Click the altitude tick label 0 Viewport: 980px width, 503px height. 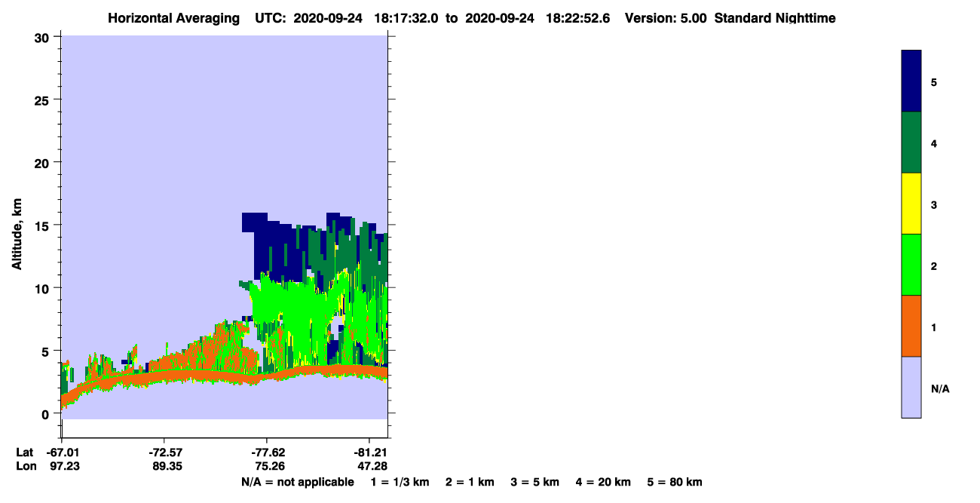(47, 414)
